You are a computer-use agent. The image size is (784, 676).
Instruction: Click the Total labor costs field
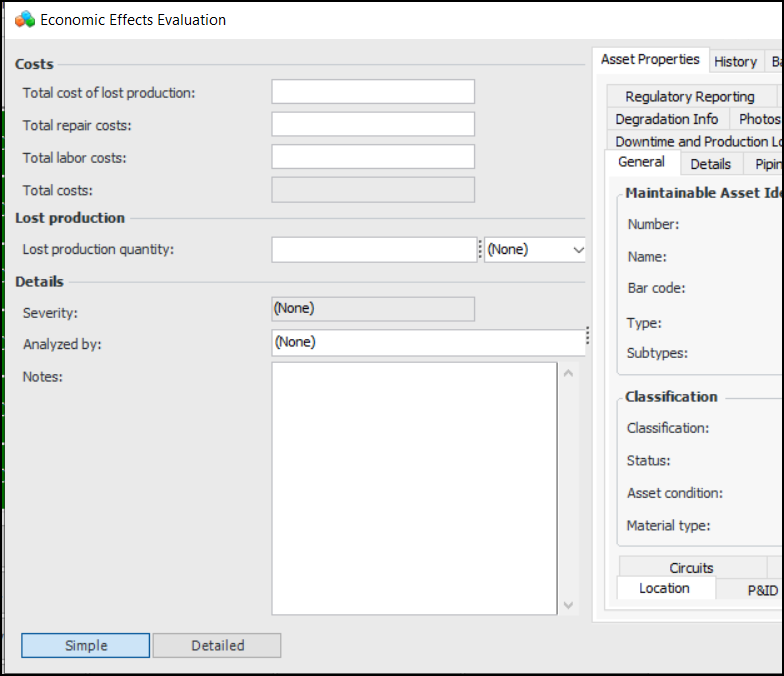373,157
